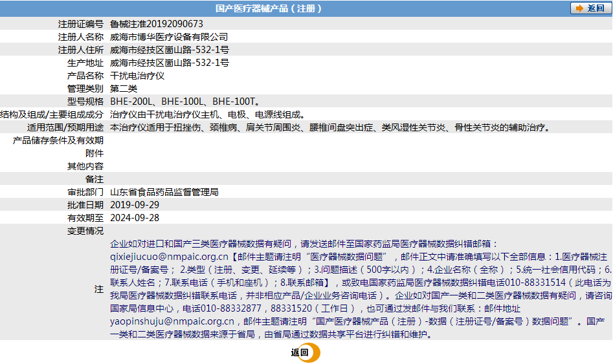Click the 注册人名称 label

pos(81,37)
